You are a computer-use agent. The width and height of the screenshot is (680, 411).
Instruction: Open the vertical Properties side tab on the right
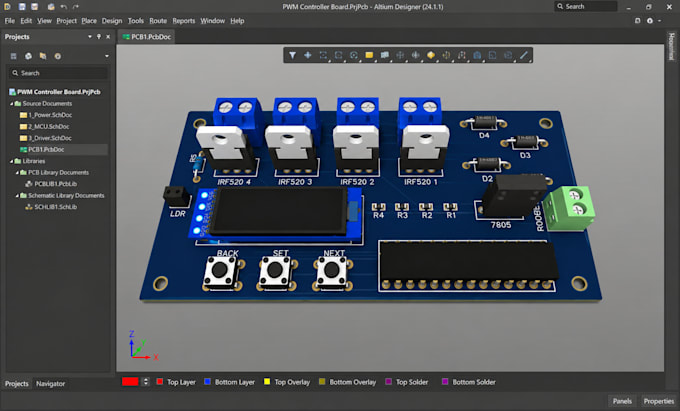click(671, 47)
